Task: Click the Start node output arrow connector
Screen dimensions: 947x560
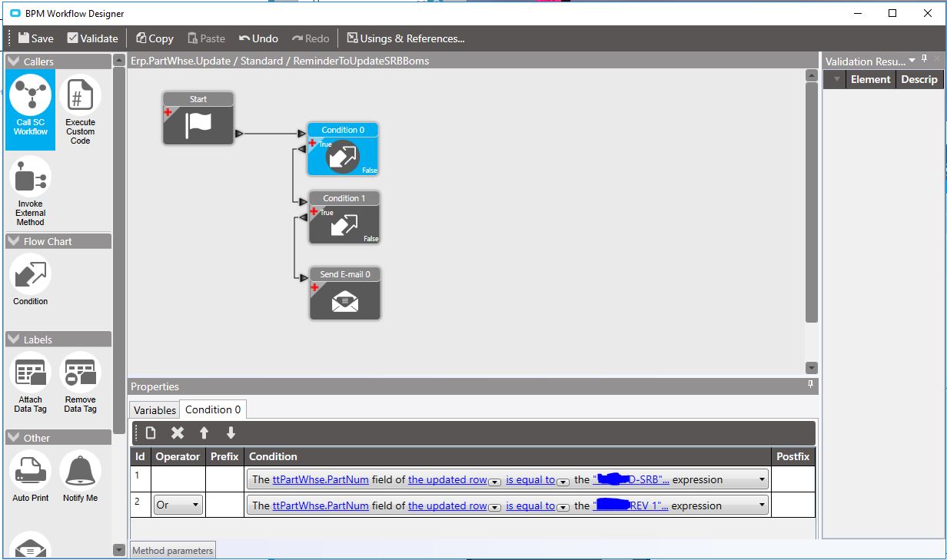Action: pos(239,134)
